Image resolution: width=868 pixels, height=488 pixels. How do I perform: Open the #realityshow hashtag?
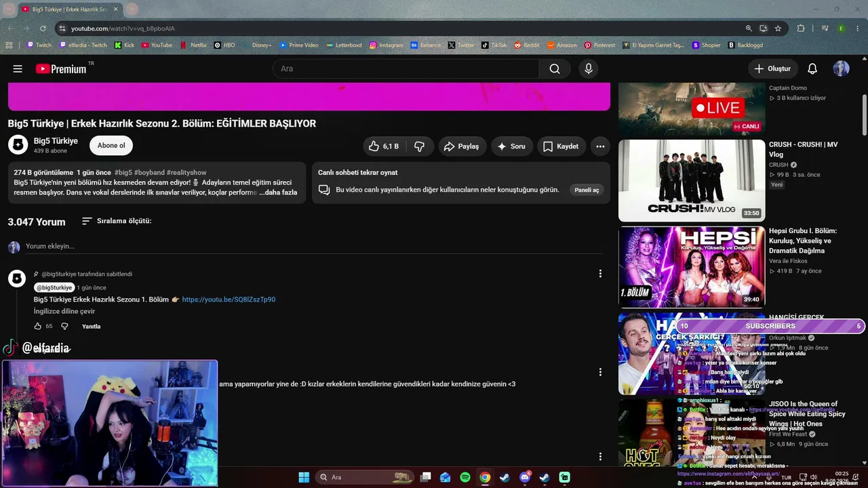[186, 173]
